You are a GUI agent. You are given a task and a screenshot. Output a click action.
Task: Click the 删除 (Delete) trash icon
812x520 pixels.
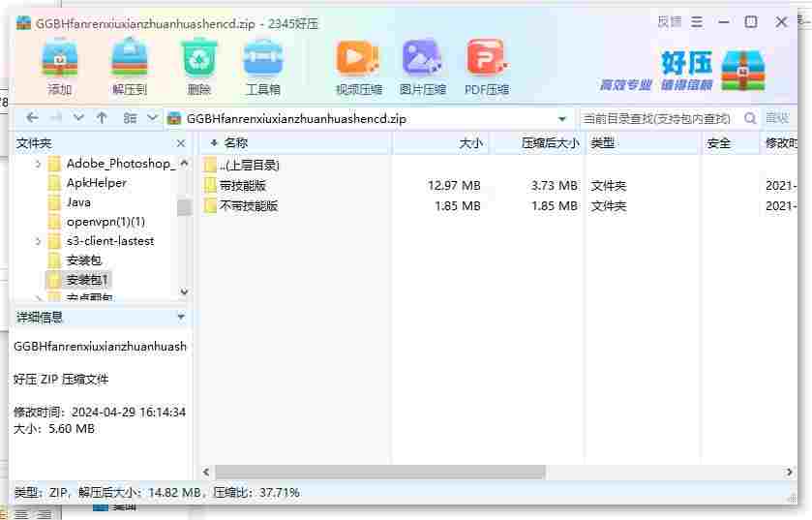coord(198,68)
